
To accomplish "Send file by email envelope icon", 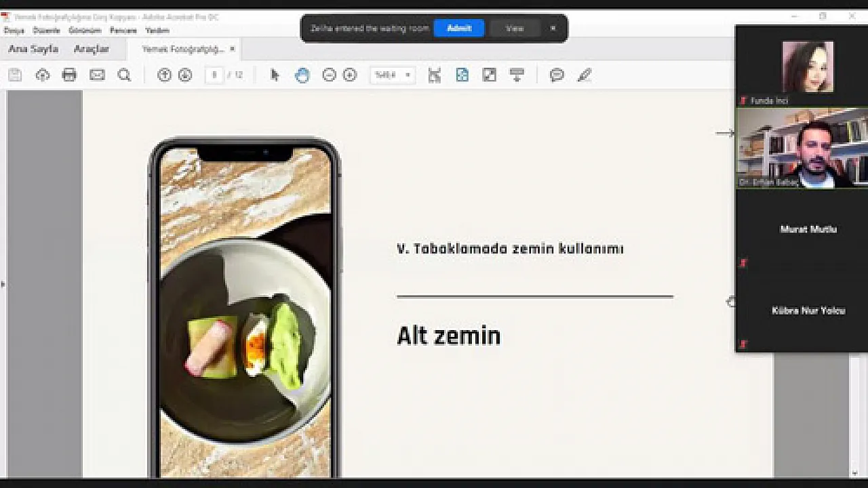I will pos(97,75).
